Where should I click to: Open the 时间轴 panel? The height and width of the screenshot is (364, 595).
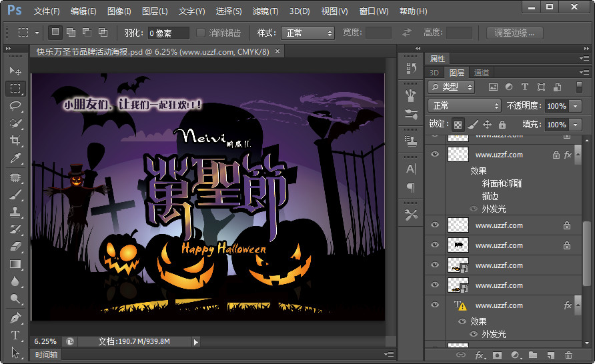click(45, 355)
